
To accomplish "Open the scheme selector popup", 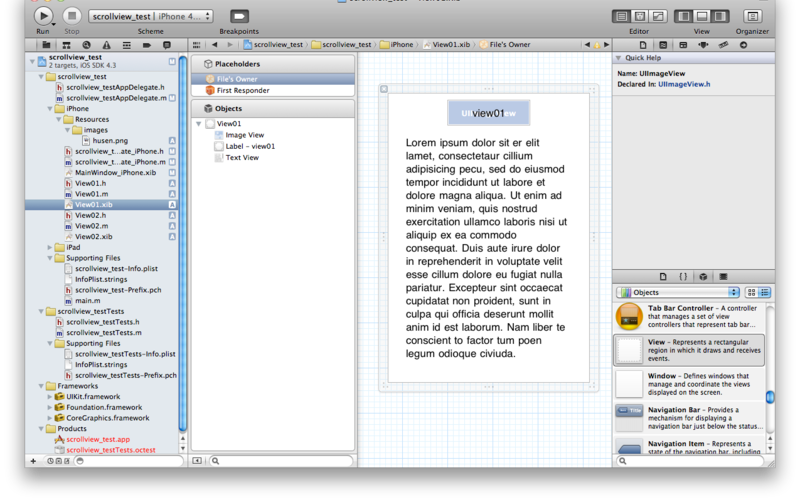I will pos(151,16).
